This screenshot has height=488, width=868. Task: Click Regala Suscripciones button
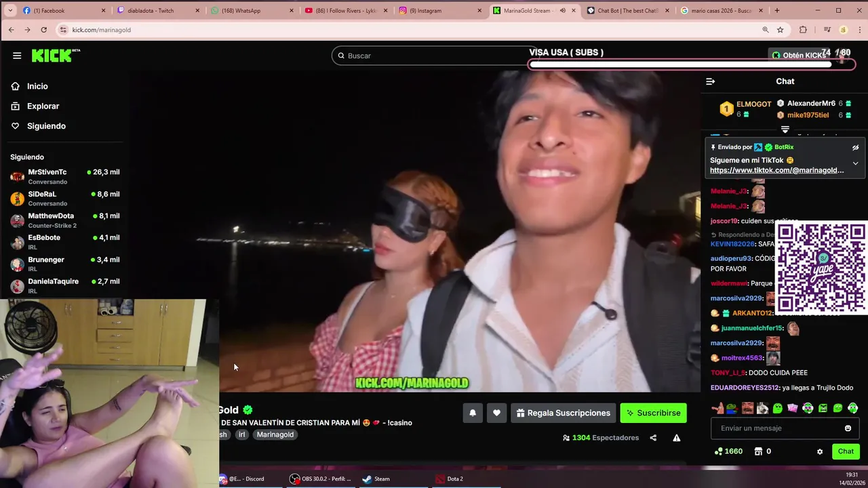(563, 413)
